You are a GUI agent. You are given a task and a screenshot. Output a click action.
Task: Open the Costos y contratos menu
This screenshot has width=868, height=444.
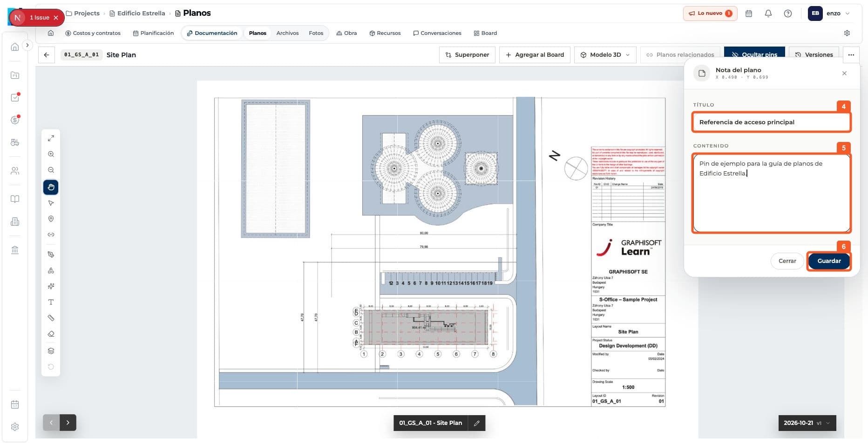point(93,33)
